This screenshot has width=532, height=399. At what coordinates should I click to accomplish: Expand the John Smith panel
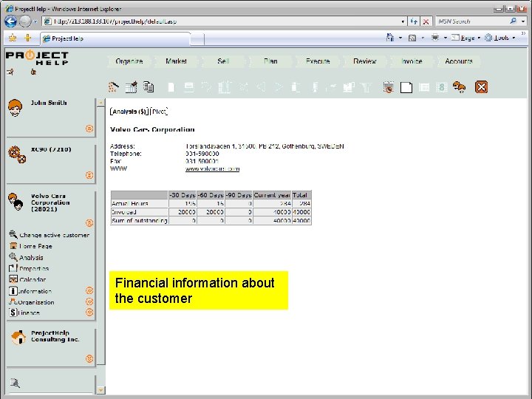(x=89, y=129)
